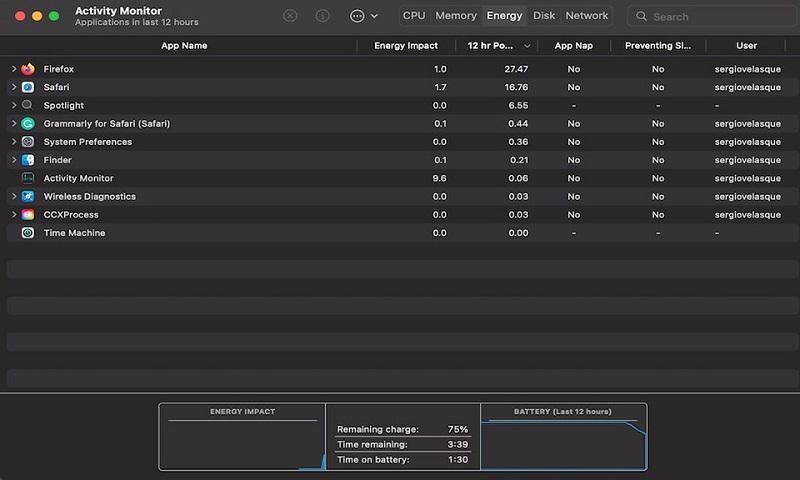Expand the Firefox process row

click(x=14, y=69)
